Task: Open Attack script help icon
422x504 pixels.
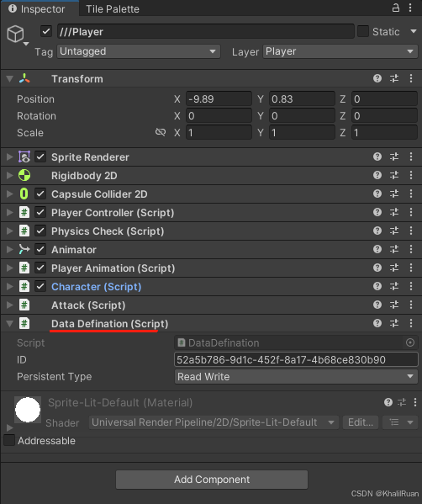Action: click(x=377, y=305)
